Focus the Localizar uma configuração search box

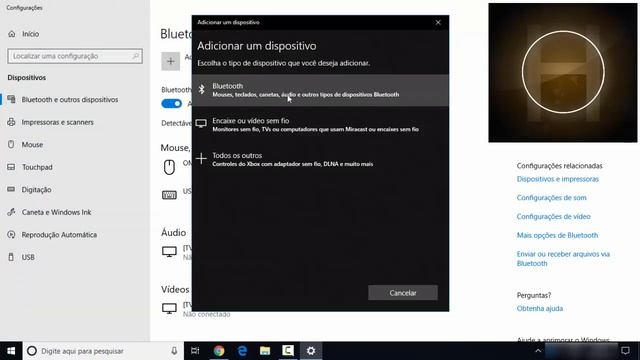pyautogui.click(x=75, y=56)
